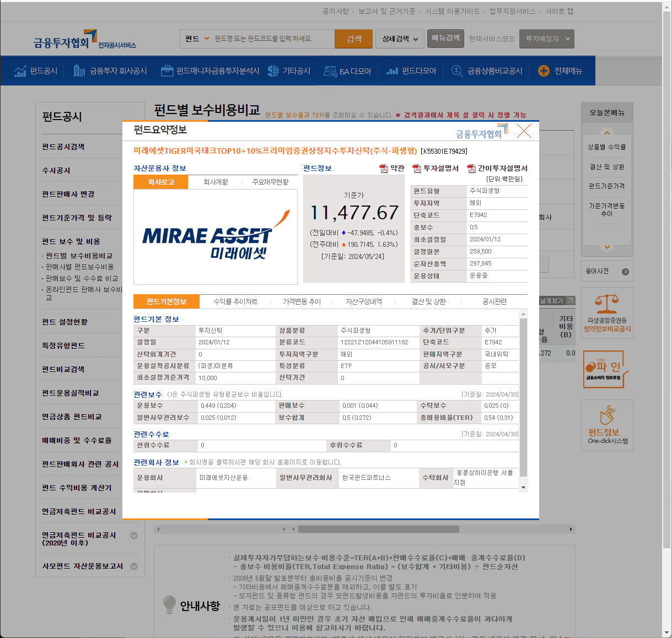Click the 금융투자협회 전자공시서비스 logo
This screenshot has height=638, width=672.
[x=84, y=40]
